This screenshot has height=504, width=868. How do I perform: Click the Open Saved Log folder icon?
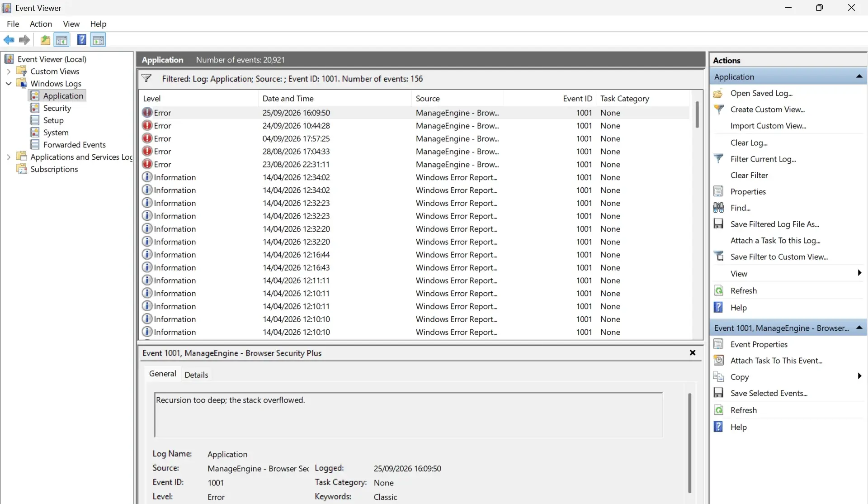tap(718, 94)
